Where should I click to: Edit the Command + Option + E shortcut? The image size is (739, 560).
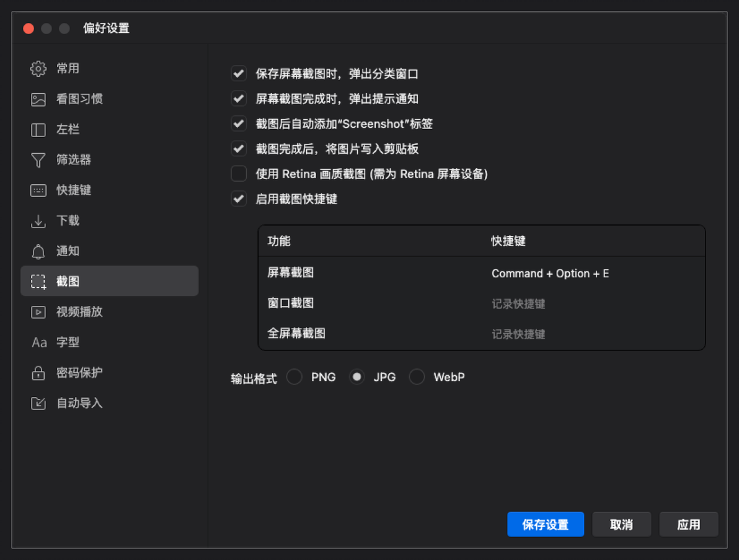click(x=550, y=273)
